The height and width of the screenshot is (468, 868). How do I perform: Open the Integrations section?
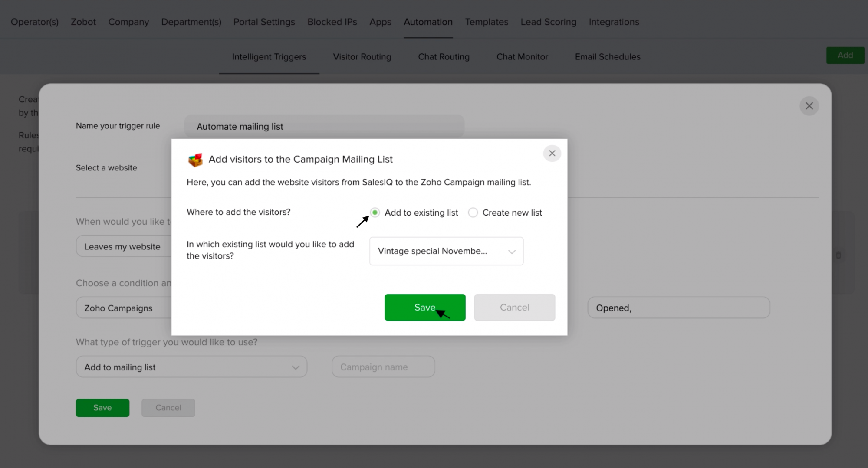click(614, 22)
